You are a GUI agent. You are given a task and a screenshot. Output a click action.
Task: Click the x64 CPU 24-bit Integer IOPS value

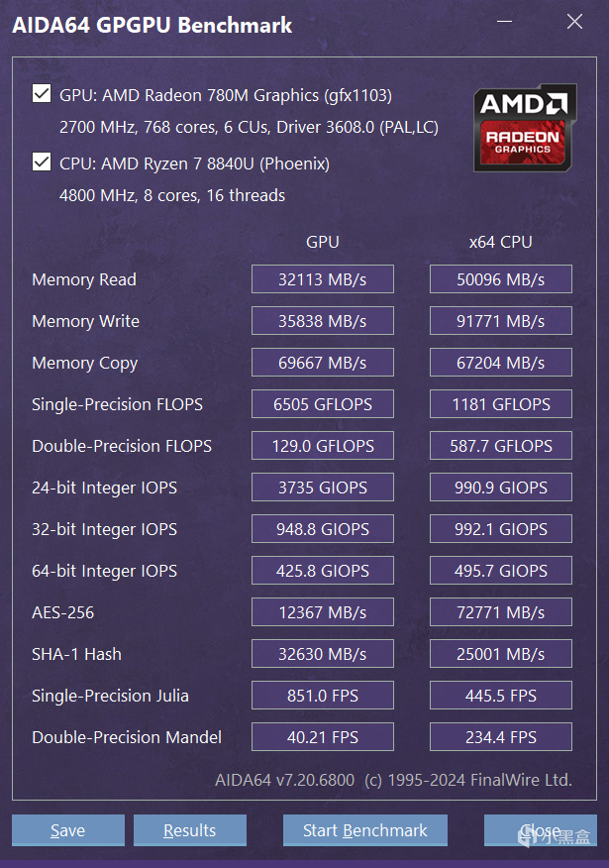coord(500,488)
